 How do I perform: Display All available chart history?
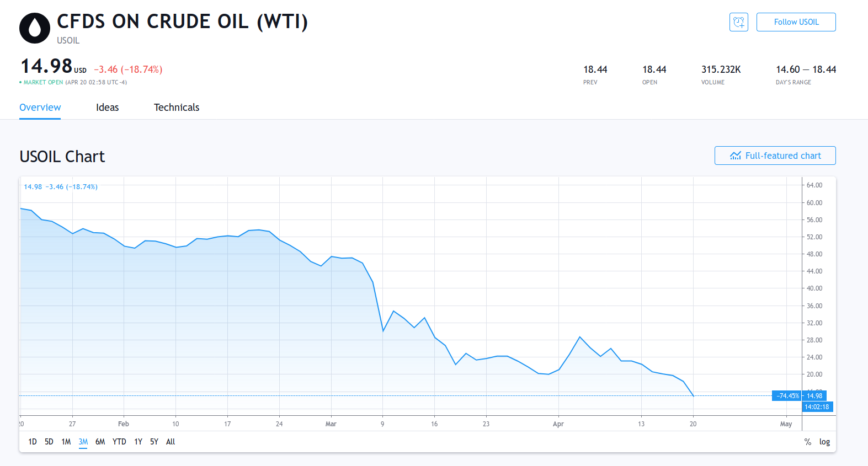171,442
